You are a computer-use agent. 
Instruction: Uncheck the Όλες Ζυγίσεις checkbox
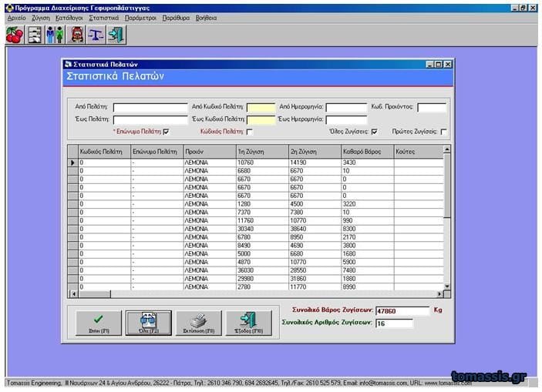coord(375,132)
